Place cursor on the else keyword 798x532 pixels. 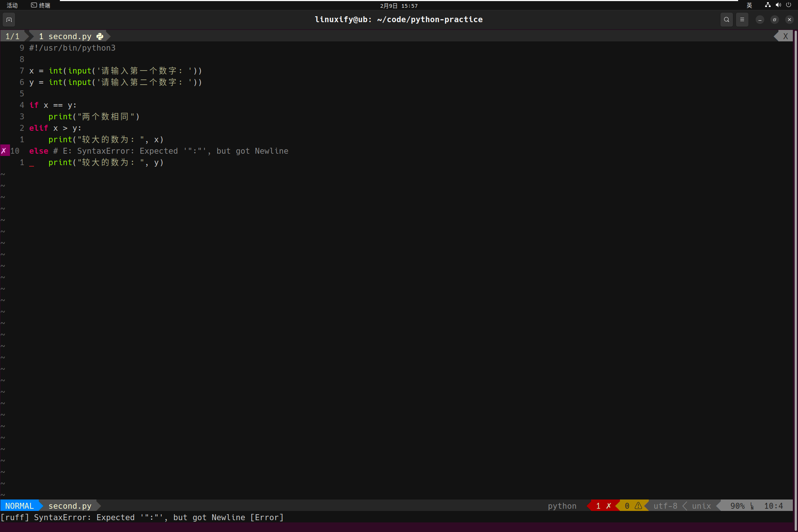pyautogui.click(x=38, y=151)
